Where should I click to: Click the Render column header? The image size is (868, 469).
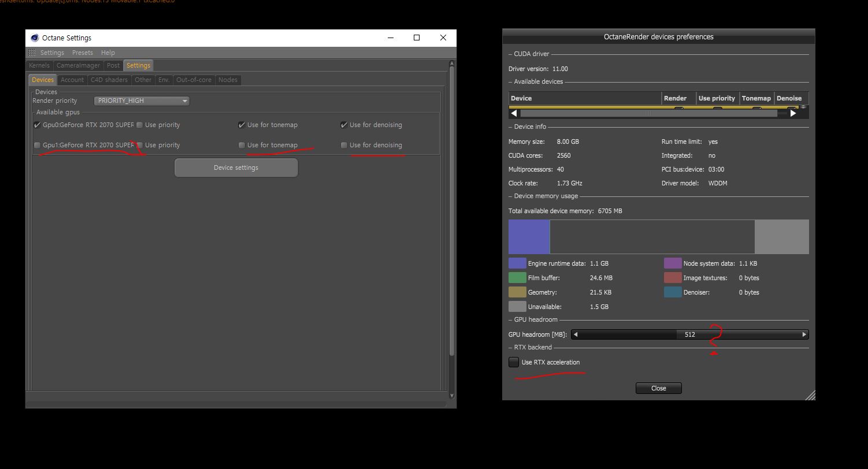click(x=678, y=98)
